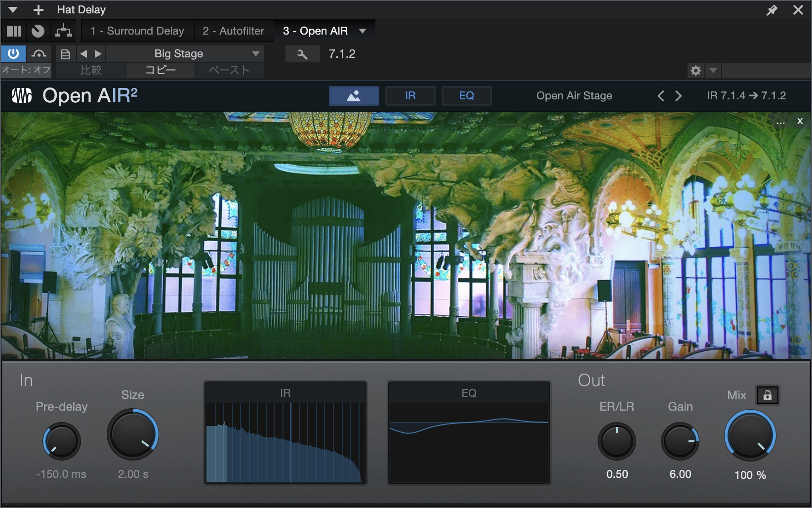Click the 比較 compare button
This screenshot has width=812, height=508.
pos(91,70)
